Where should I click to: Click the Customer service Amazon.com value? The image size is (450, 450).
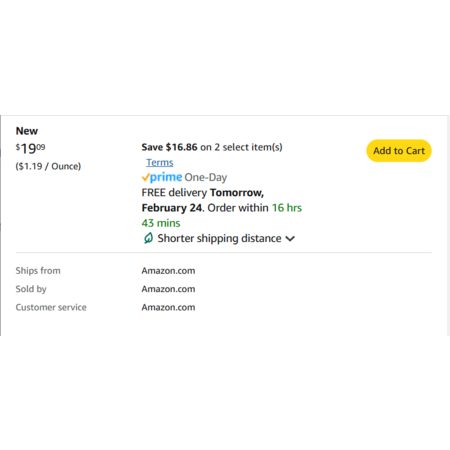(168, 307)
